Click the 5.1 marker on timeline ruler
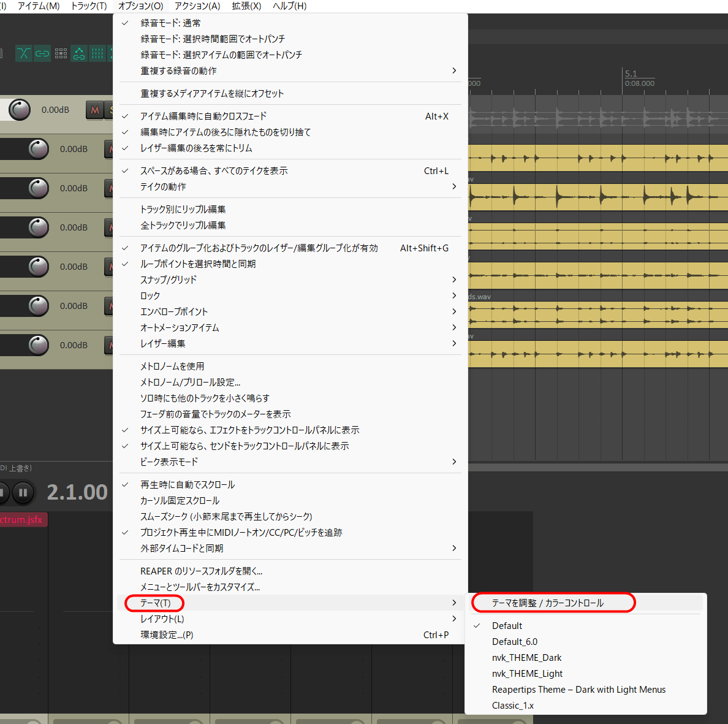This screenshot has height=724, width=728. pos(631,74)
